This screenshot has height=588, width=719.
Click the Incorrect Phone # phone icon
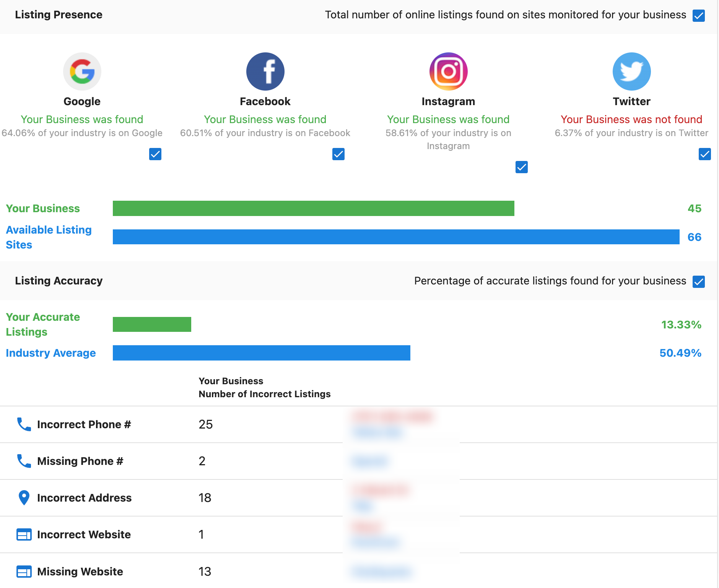point(24,424)
